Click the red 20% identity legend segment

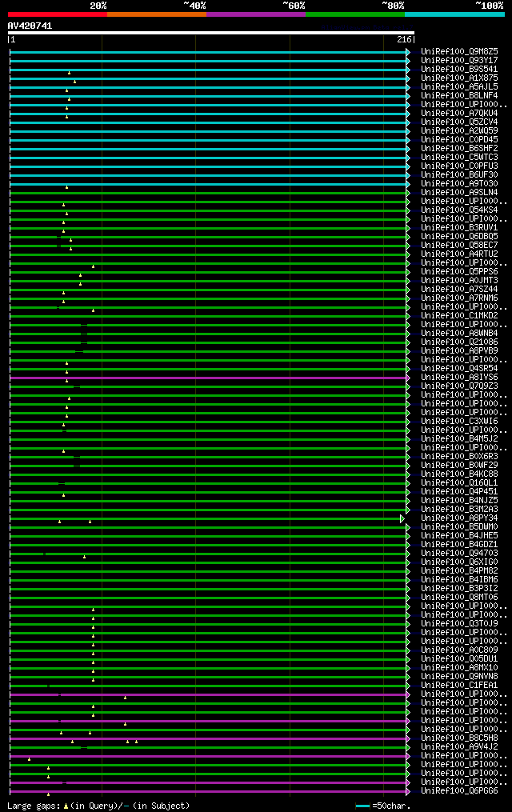click(58, 14)
